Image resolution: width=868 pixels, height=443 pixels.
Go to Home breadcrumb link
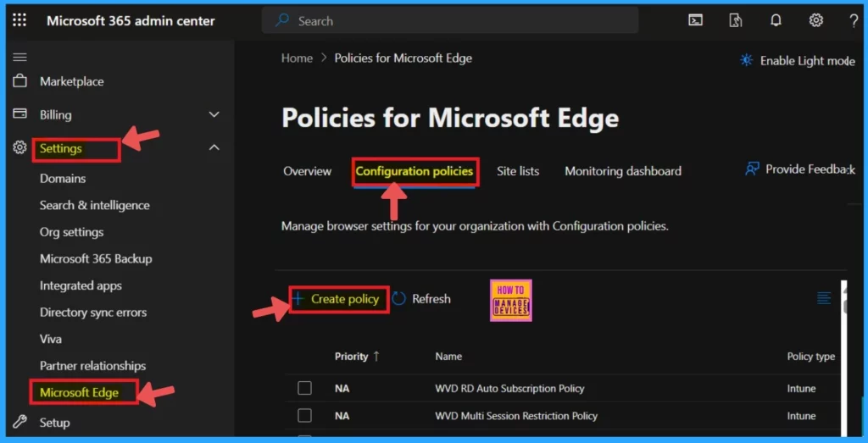297,58
